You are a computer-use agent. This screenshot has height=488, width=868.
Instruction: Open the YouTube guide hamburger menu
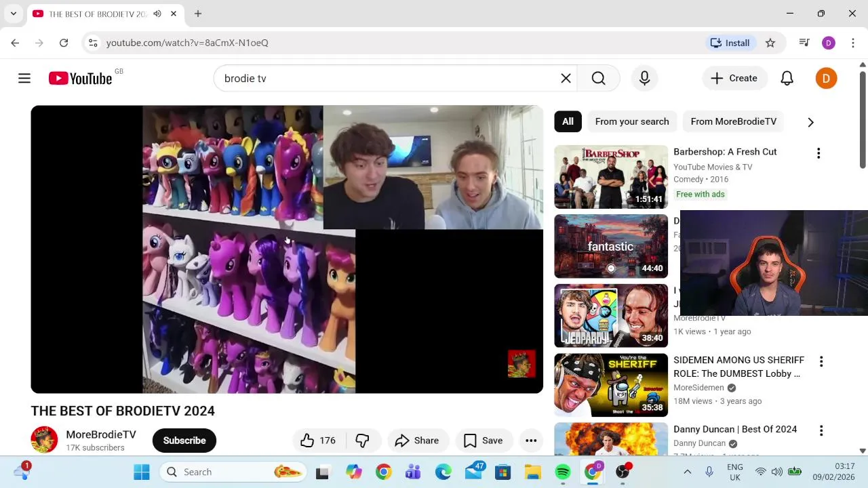click(24, 79)
